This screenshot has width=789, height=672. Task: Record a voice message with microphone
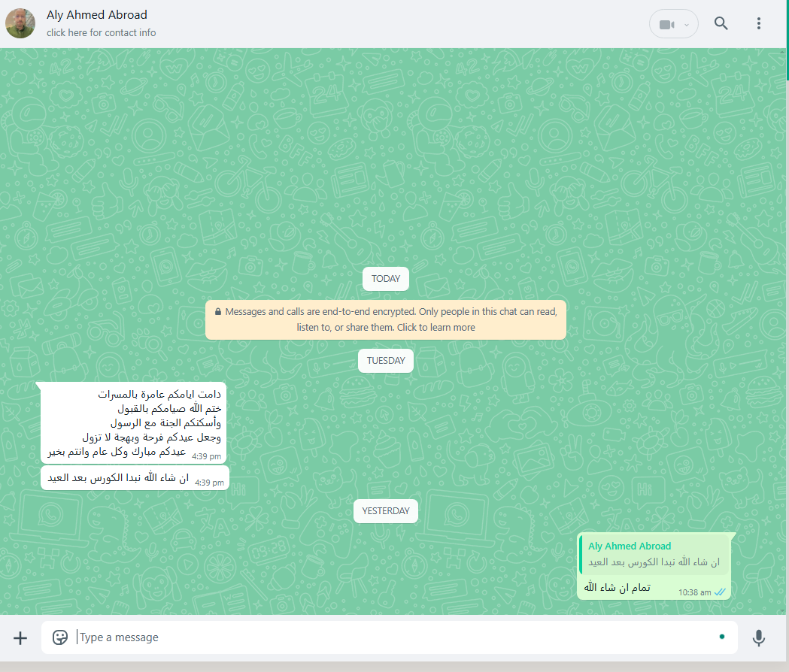coord(759,637)
